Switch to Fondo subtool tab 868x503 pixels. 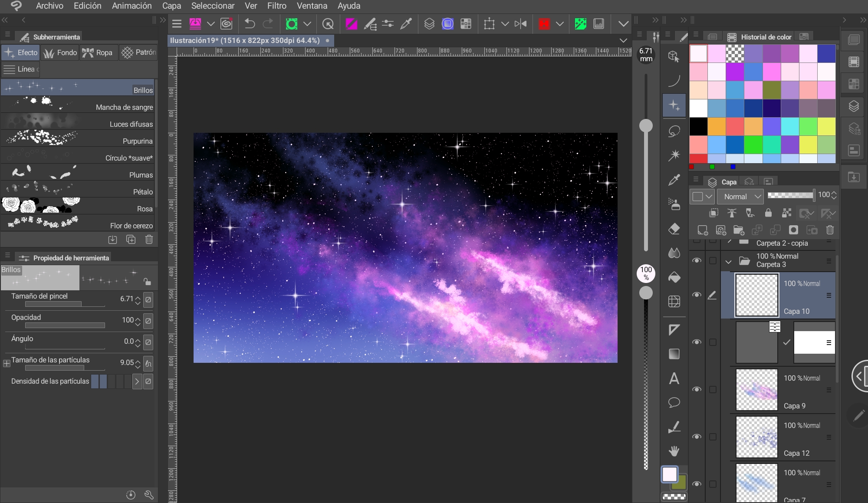coord(60,53)
